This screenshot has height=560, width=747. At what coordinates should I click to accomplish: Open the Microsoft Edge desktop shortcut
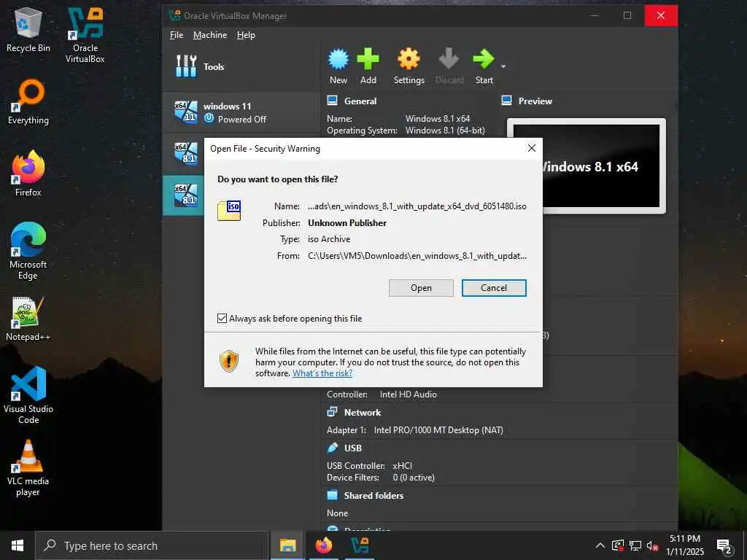28,252
